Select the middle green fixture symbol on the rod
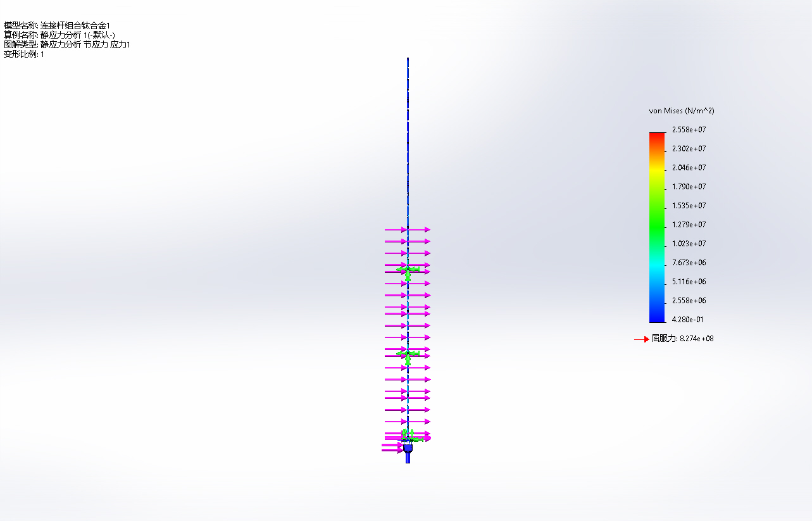Screen dimensions: 812x521 click(x=408, y=357)
